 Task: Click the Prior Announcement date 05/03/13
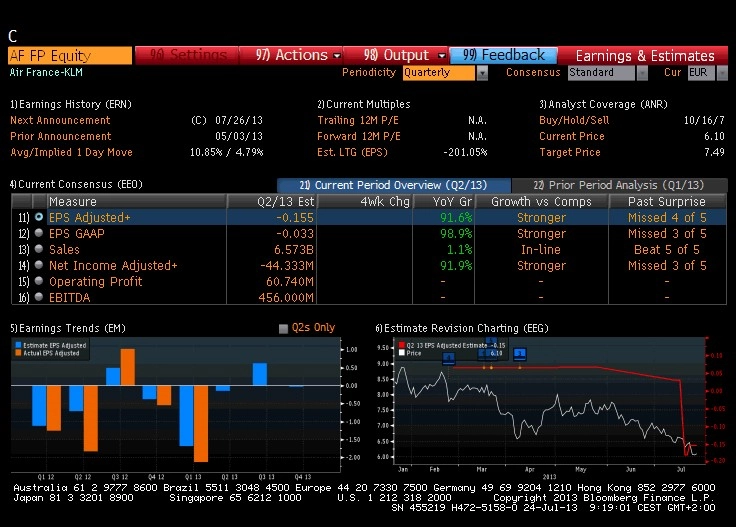tap(239, 136)
